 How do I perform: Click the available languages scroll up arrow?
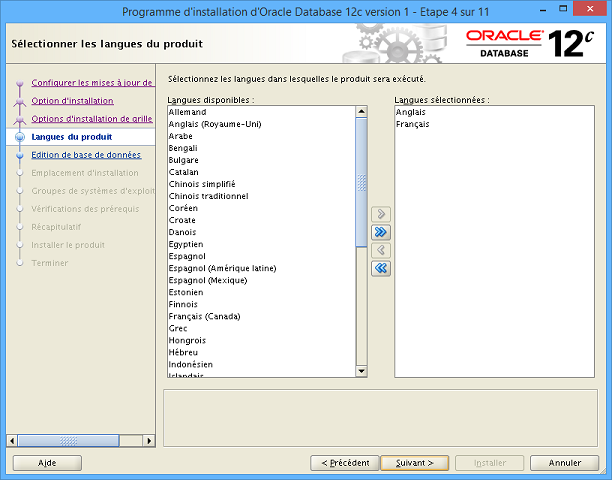(x=361, y=112)
